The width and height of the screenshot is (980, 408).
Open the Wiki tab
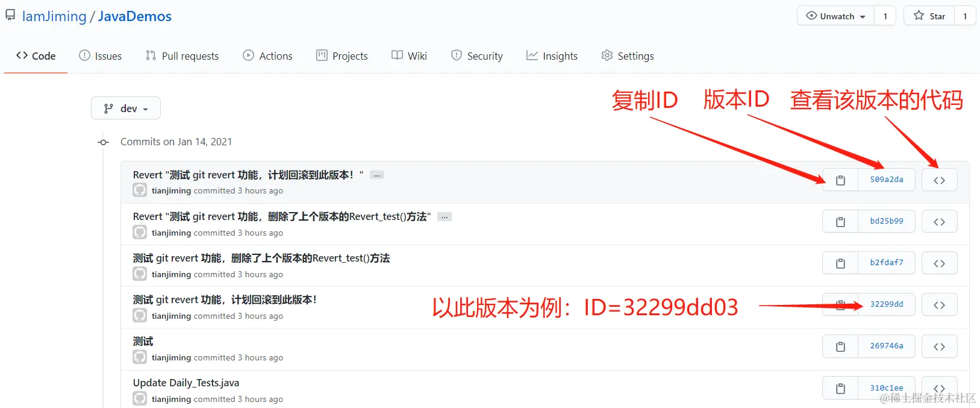409,55
